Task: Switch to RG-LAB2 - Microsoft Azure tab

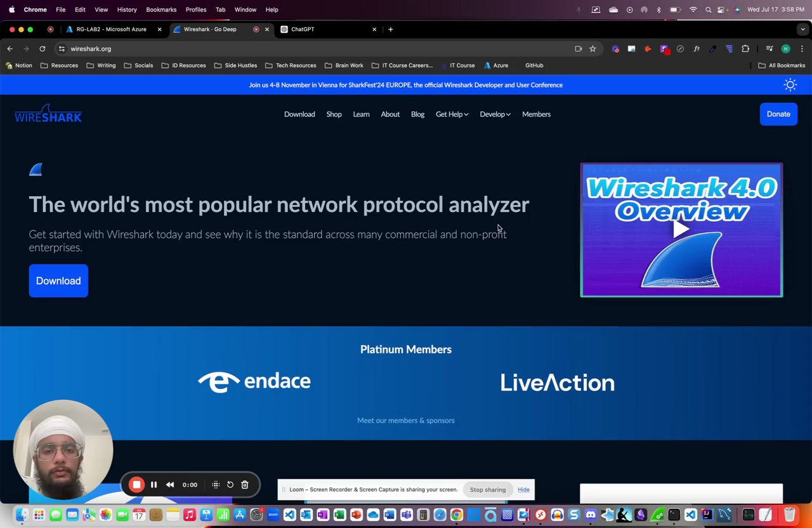Action: point(114,29)
